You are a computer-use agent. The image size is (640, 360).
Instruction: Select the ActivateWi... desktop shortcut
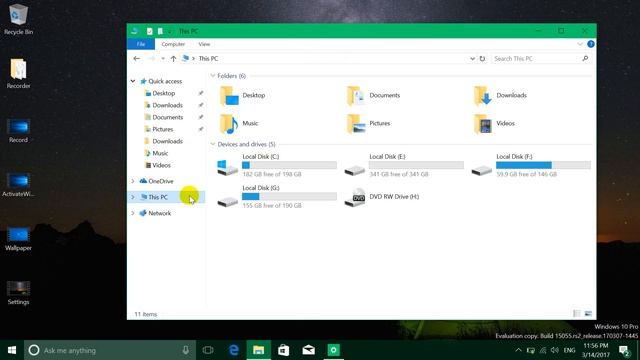(18, 184)
